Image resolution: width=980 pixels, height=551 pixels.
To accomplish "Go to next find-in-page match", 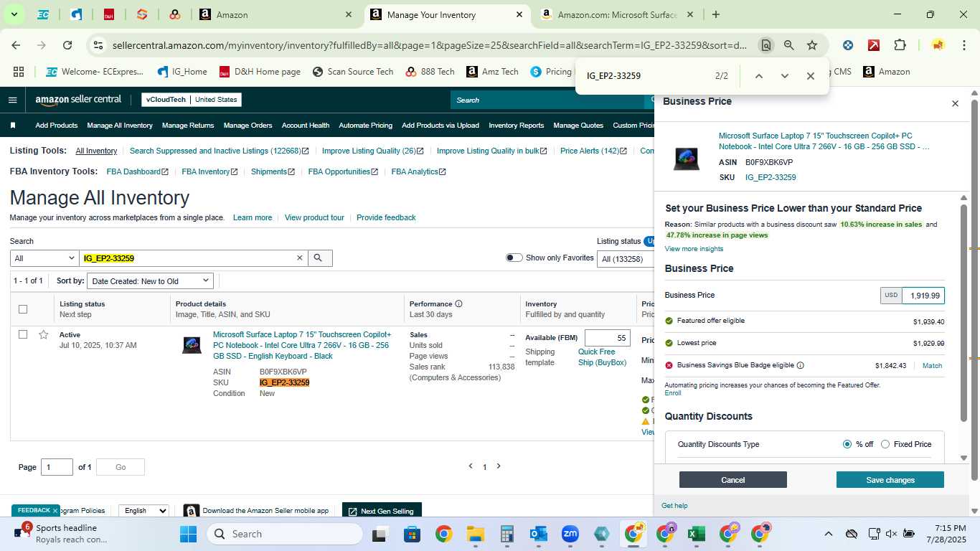I will click(x=784, y=76).
